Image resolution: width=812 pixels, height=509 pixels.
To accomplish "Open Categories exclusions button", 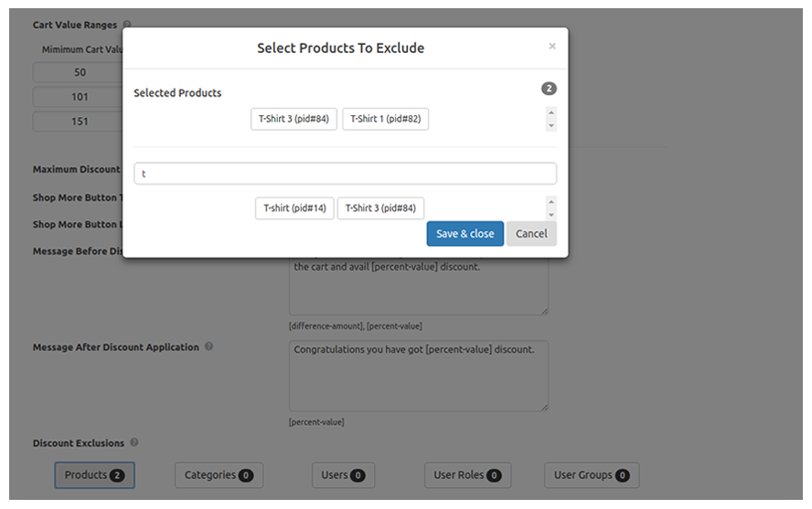I will [x=219, y=475].
